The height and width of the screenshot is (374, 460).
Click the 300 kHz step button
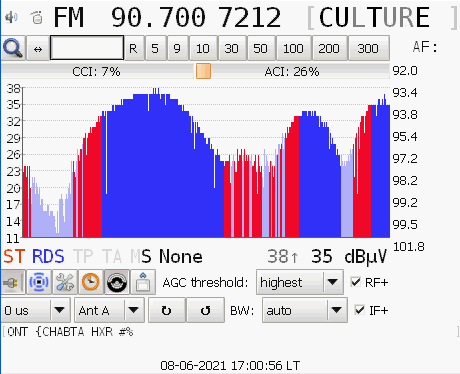pos(368,49)
